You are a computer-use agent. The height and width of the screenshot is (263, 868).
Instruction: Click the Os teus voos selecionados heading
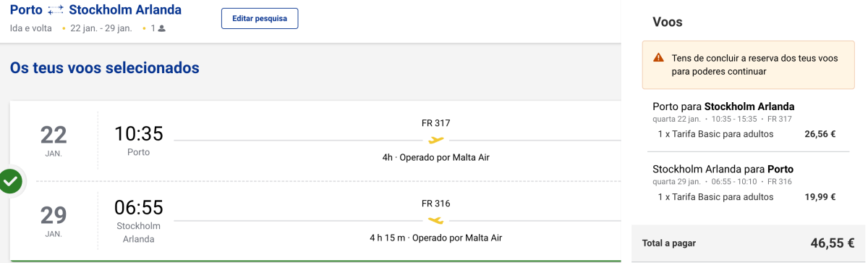tap(105, 68)
